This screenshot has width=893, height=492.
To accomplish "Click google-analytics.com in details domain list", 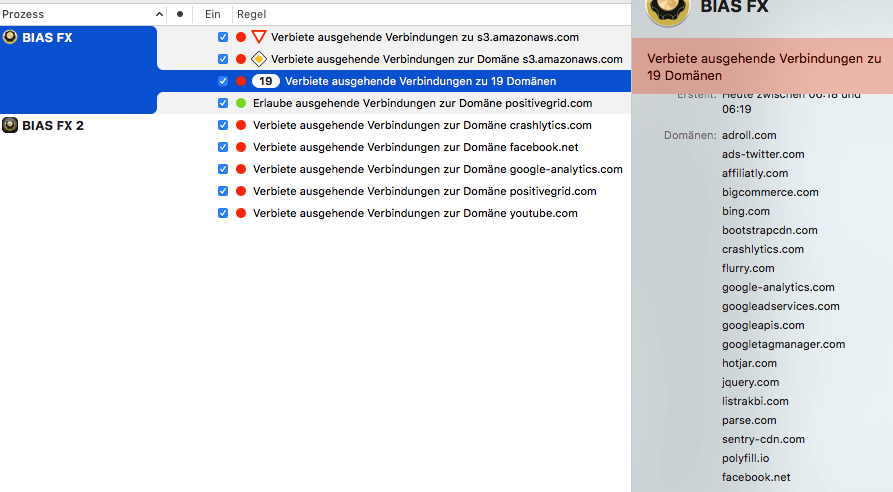I will [778, 287].
